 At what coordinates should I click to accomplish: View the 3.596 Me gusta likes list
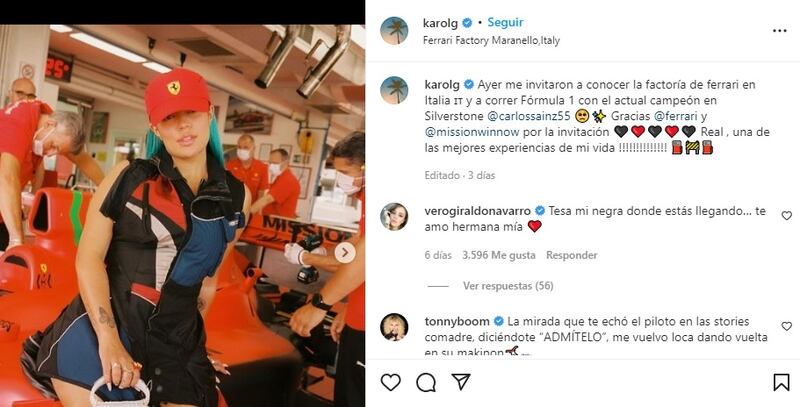[499, 255]
